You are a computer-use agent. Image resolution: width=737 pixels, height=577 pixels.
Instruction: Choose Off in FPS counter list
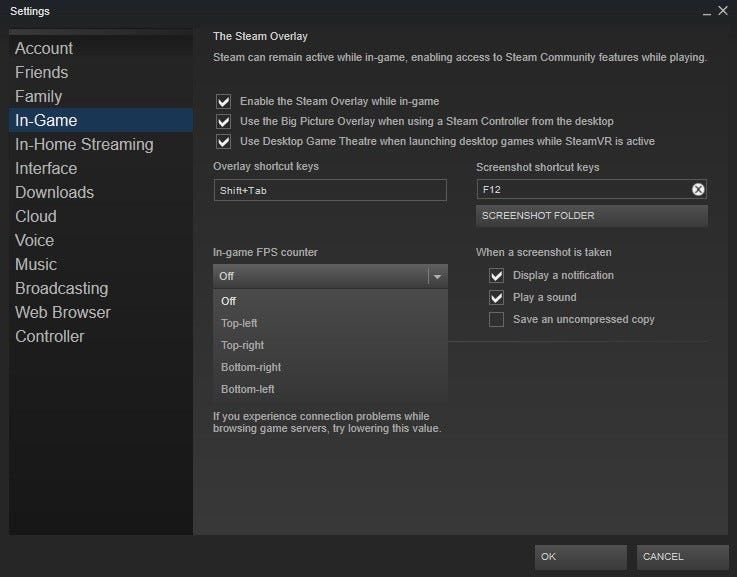[x=330, y=301]
